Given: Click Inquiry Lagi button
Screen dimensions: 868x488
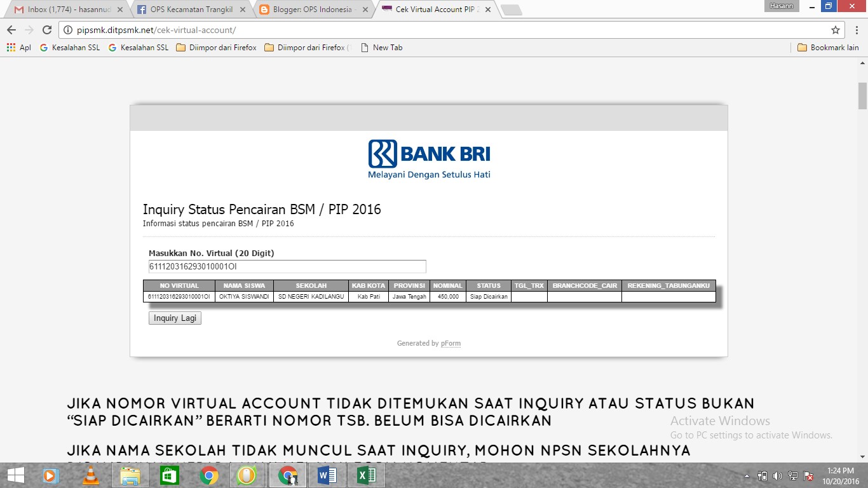Looking at the screenshot, I should (175, 318).
